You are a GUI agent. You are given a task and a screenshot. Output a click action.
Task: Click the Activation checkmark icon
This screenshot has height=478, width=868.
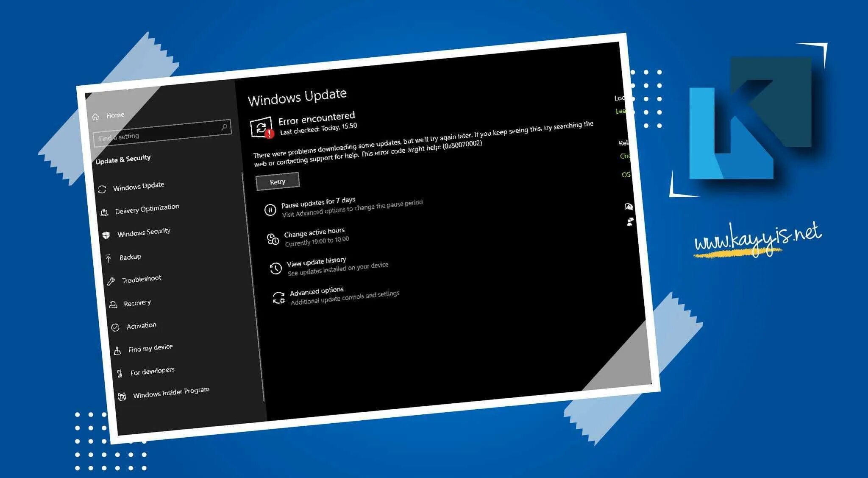pos(115,327)
